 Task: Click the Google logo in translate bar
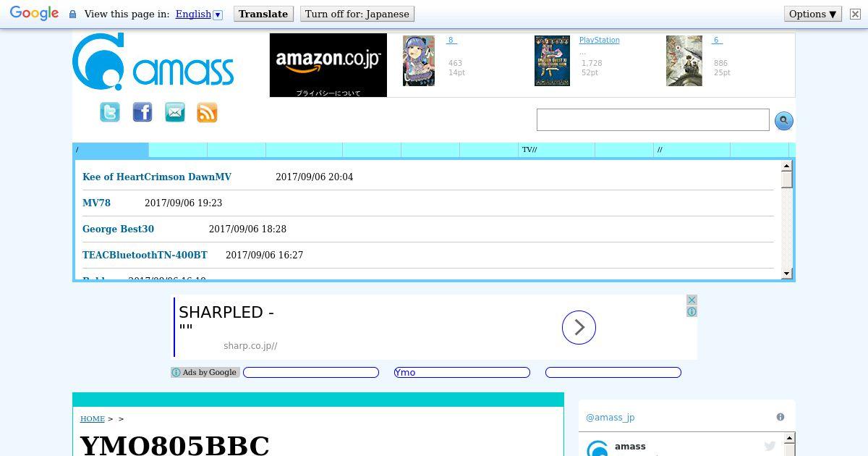pyautogui.click(x=34, y=14)
